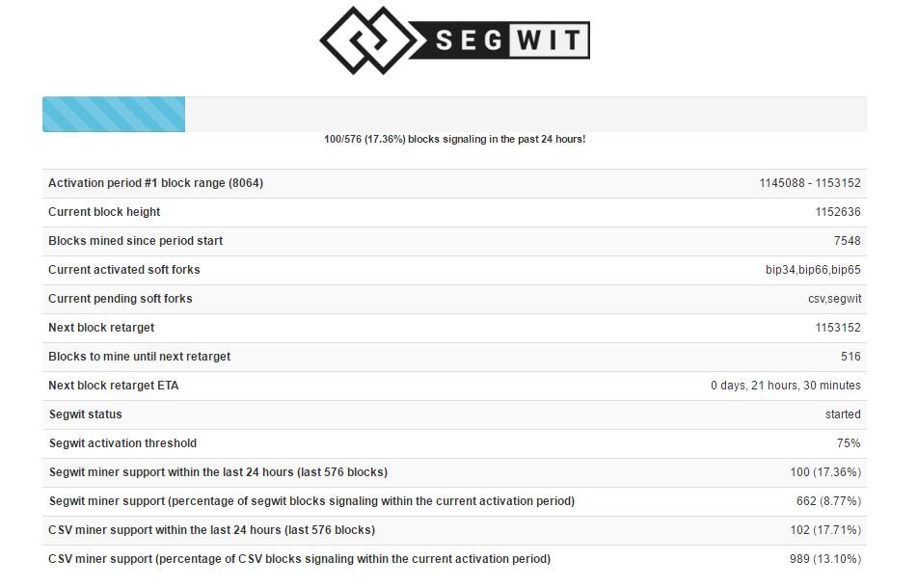The width and height of the screenshot is (918, 588).
Task: Select the Current block height row
Action: 454,212
